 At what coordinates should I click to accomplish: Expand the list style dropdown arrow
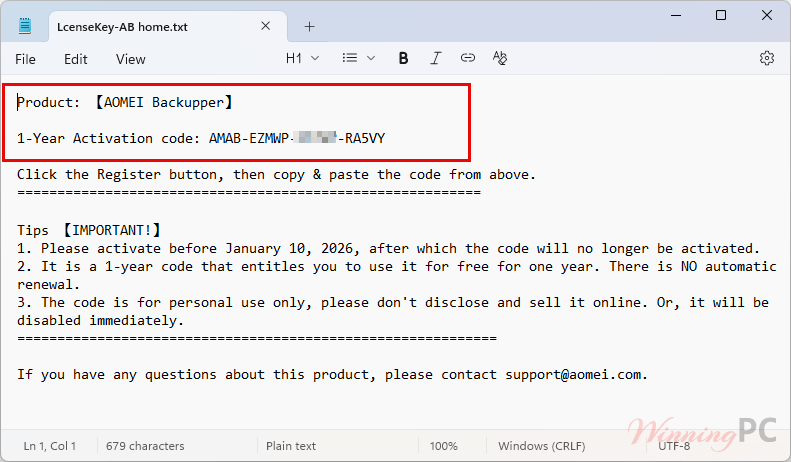[x=371, y=58]
